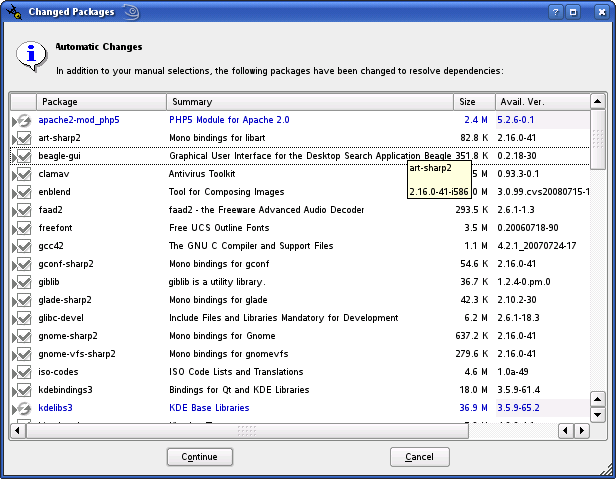This screenshot has width=616, height=479.
Task: Click version 4.2.1_20070724-17 cell
Action: pyautogui.click(x=537, y=246)
